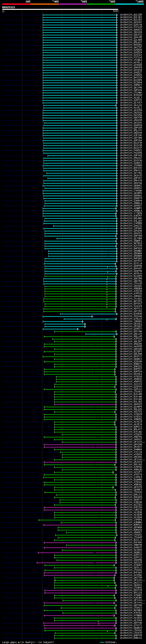
Task: Click the white query length ruler bar
Action: point(60,9)
